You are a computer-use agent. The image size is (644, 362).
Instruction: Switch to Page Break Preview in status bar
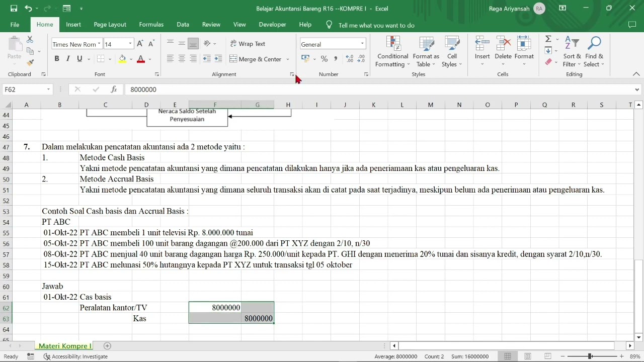[x=547, y=356]
